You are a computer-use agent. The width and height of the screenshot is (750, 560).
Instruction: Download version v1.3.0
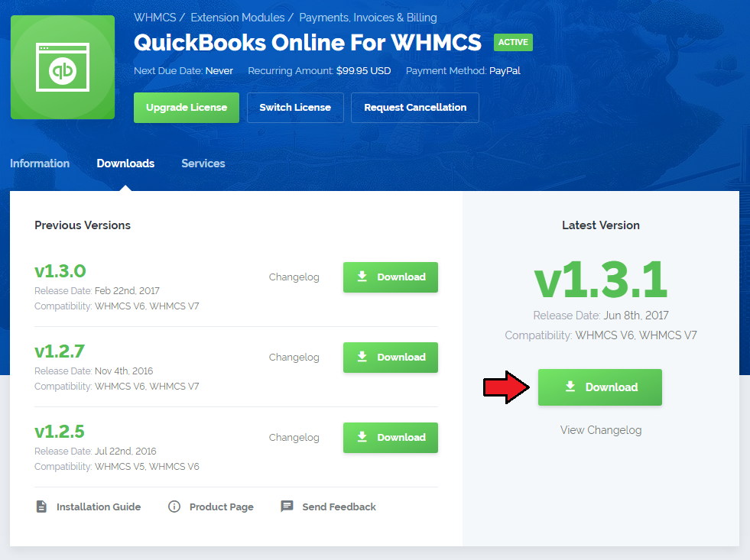coord(391,277)
